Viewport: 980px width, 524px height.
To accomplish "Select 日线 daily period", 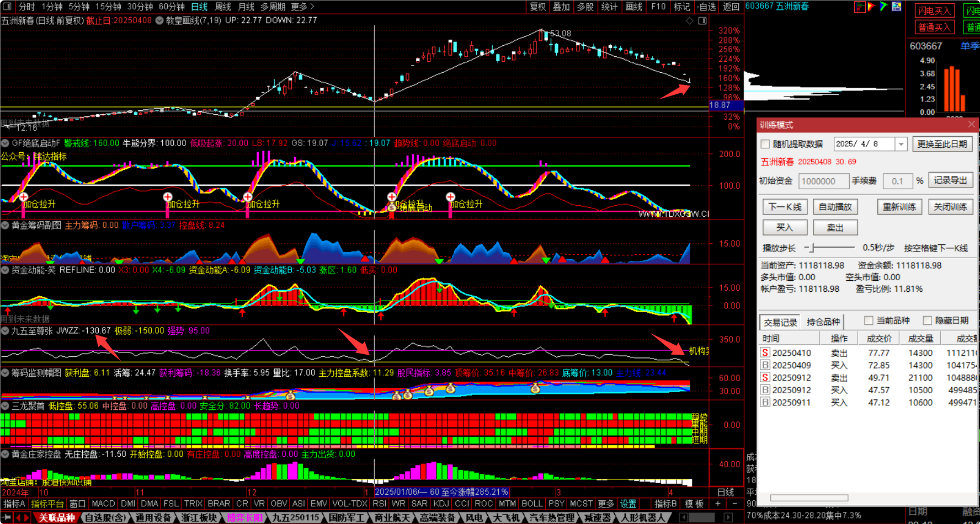I will 199,7.
